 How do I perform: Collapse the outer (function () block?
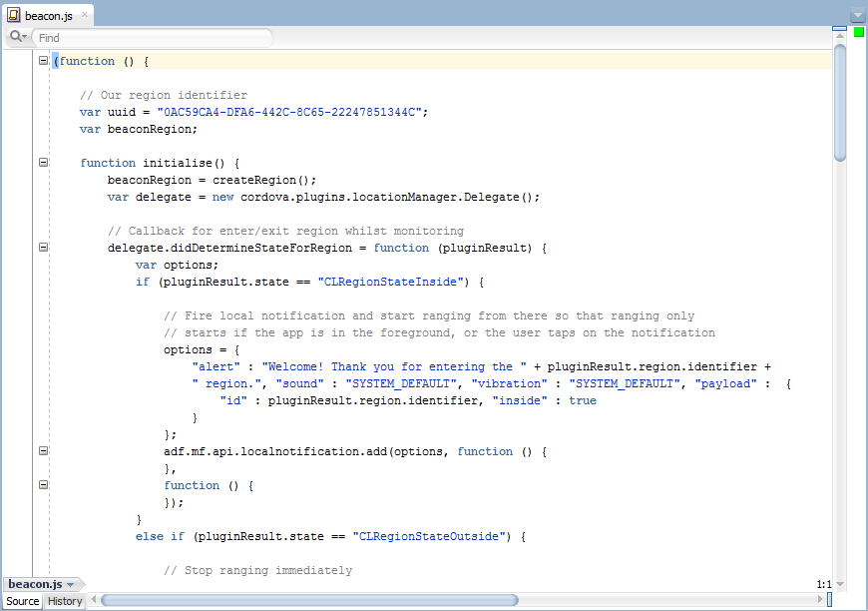pyautogui.click(x=43, y=60)
